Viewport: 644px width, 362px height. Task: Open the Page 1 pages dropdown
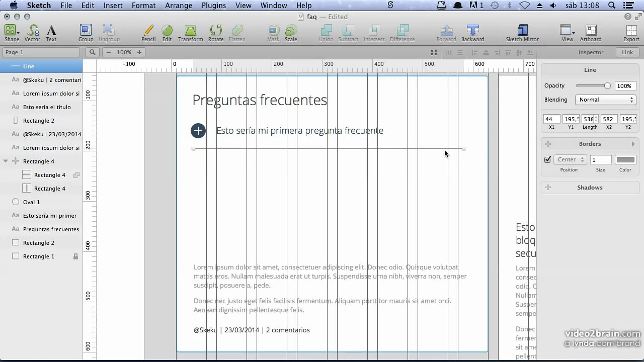click(x=41, y=52)
